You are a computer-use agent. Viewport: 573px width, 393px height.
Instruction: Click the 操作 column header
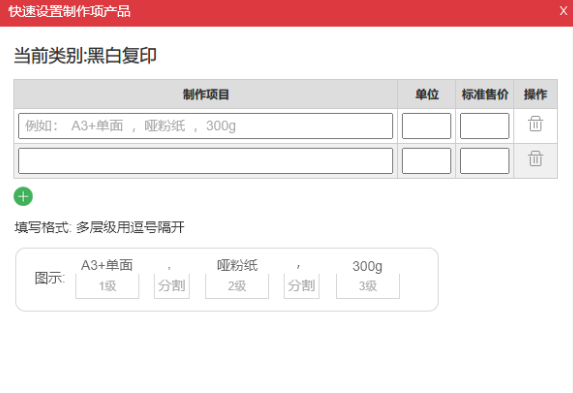(535, 94)
